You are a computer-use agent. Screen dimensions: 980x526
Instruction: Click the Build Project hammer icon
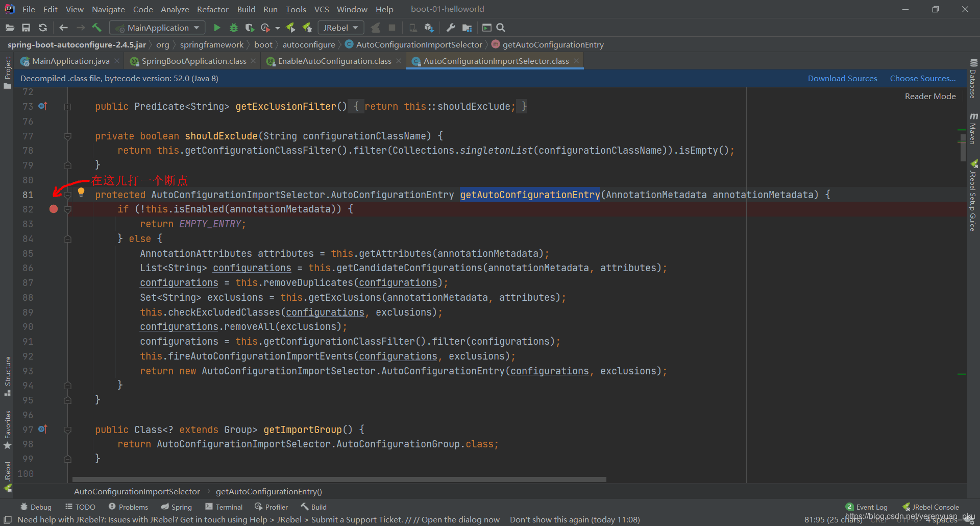(x=96, y=28)
